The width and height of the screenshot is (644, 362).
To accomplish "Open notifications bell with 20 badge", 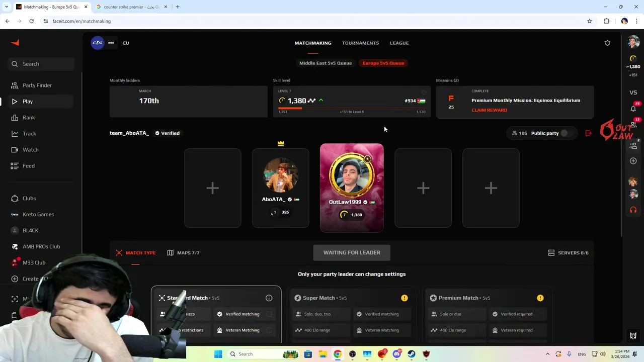I will [633, 108].
